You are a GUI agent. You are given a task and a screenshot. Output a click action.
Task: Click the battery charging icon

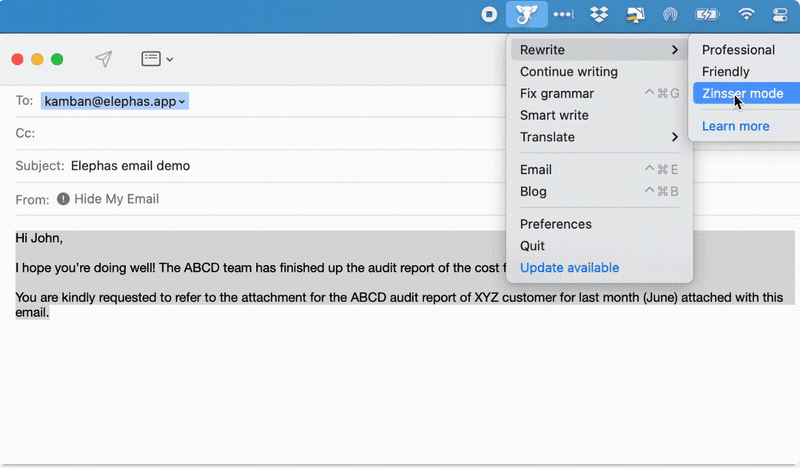(707, 14)
